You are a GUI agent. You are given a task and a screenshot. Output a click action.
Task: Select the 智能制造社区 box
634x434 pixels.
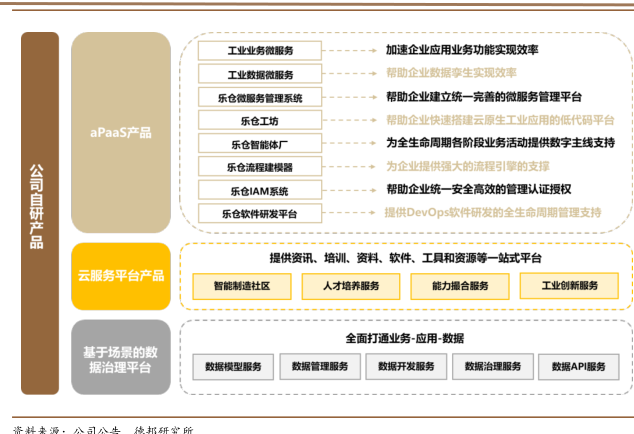(241, 286)
